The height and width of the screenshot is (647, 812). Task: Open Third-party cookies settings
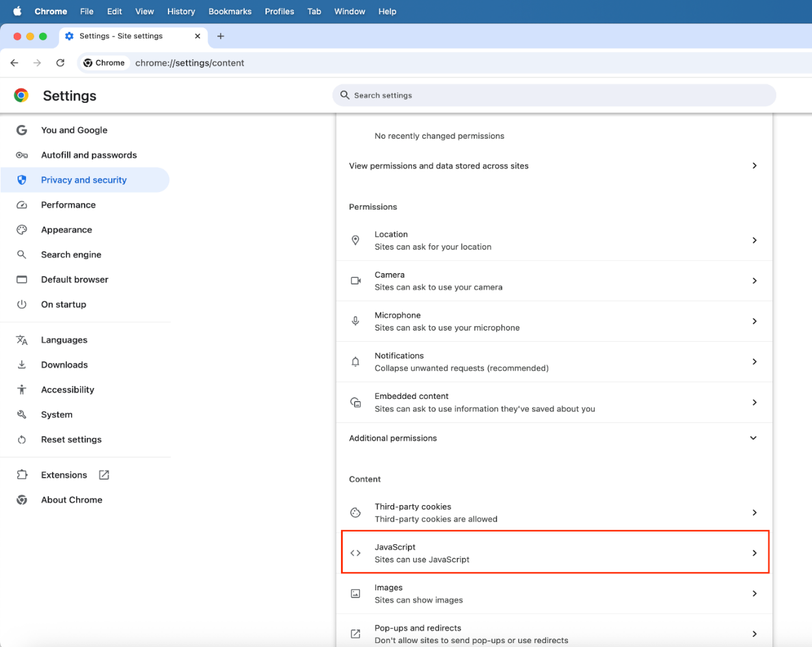pos(554,512)
